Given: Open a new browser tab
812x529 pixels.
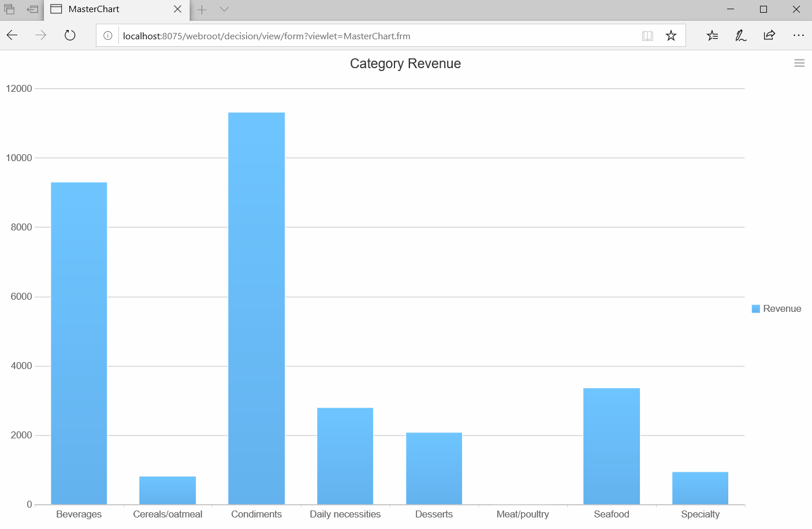Looking at the screenshot, I should tap(202, 9).
